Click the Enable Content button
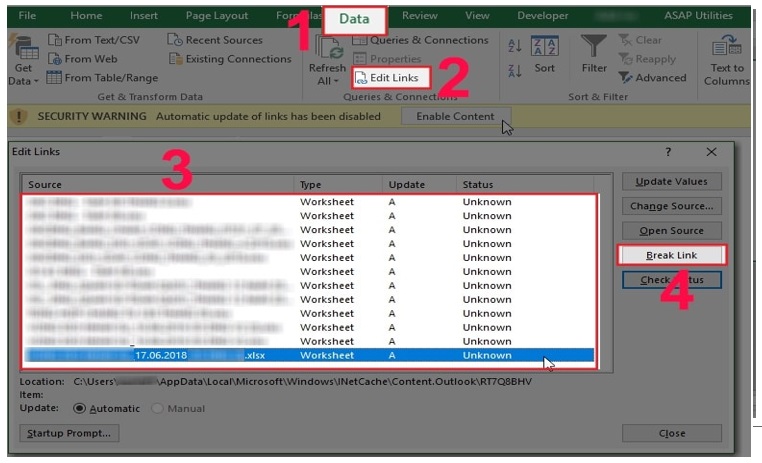The image size is (762, 463). [455, 116]
